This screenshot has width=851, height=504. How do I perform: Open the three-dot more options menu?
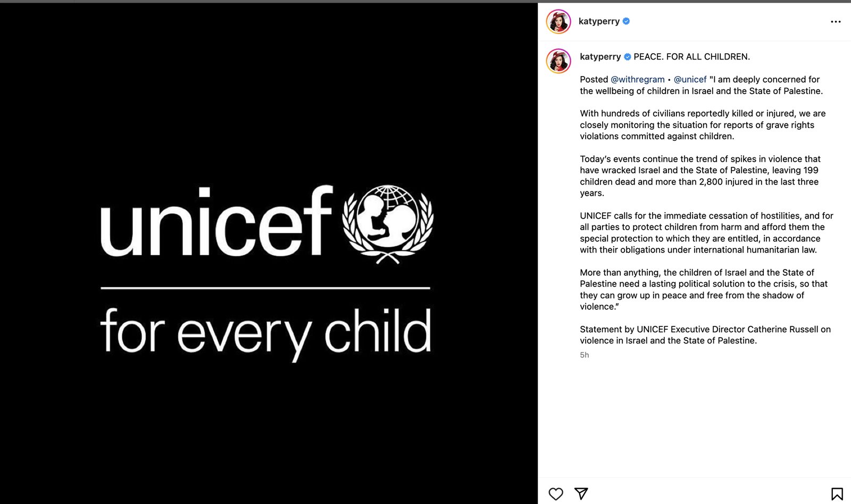pyautogui.click(x=836, y=22)
